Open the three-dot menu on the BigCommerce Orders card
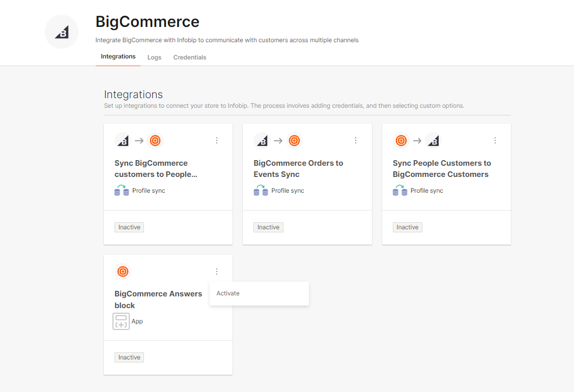This screenshot has height=392, width=574. point(356,140)
